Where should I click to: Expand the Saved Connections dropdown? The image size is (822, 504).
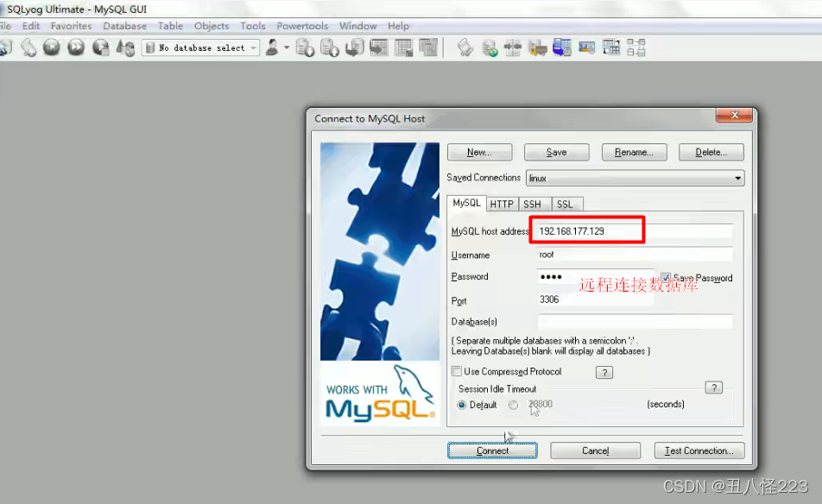(x=737, y=178)
